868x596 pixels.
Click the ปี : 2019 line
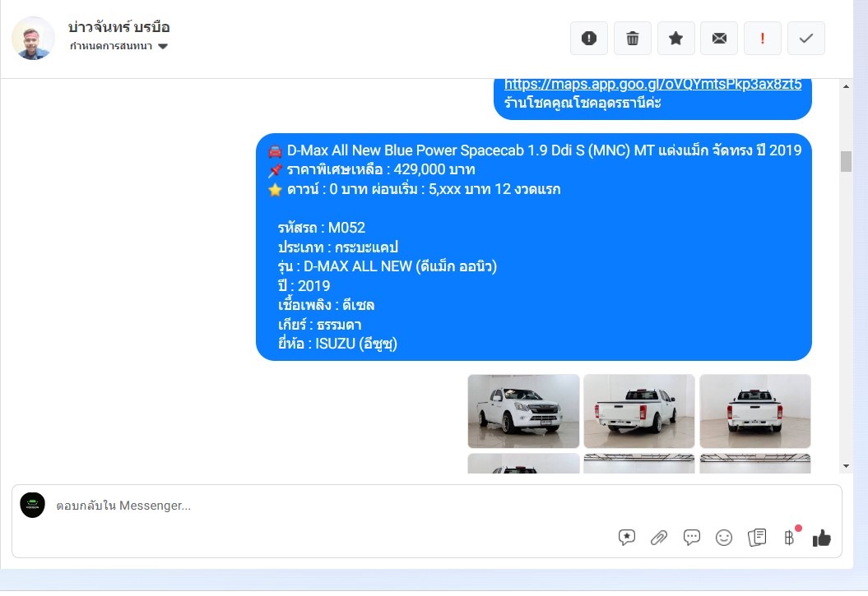pos(304,286)
